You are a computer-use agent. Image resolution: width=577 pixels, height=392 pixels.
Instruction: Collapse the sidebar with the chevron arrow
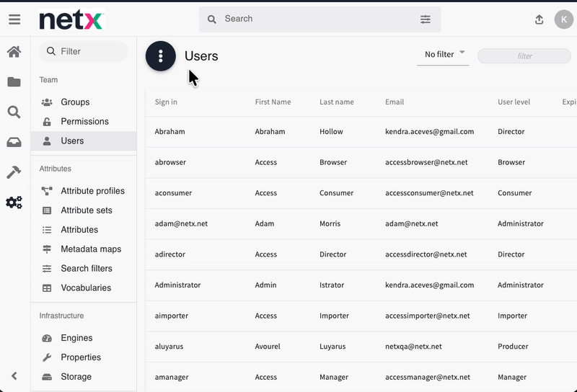[x=14, y=375]
